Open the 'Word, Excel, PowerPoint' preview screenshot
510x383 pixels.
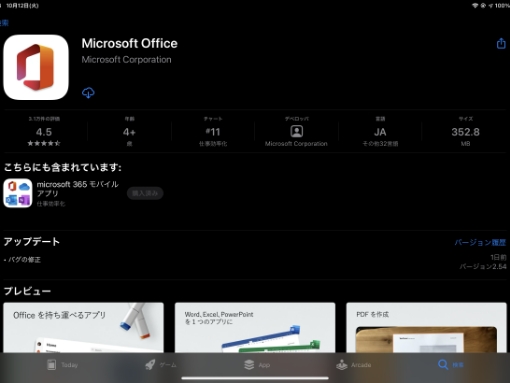pyautogui.click(x=255, y=327)
